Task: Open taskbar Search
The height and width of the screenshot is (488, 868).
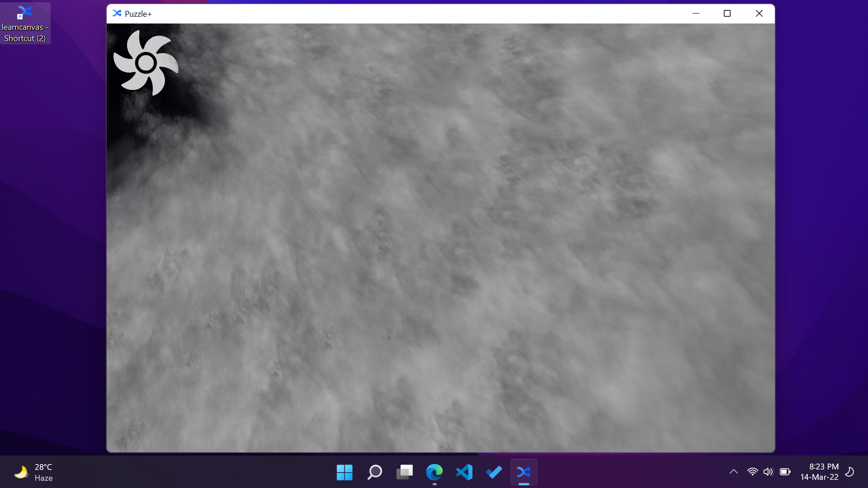Action: click(374, 472)
